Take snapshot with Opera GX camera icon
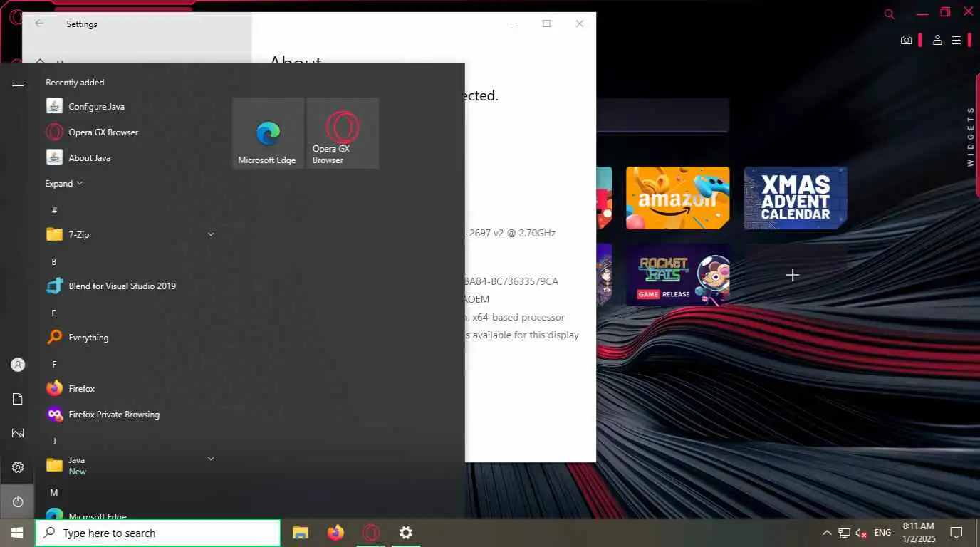Image resolution: width=980 pixels, height=547 pixels. (906, 40)
